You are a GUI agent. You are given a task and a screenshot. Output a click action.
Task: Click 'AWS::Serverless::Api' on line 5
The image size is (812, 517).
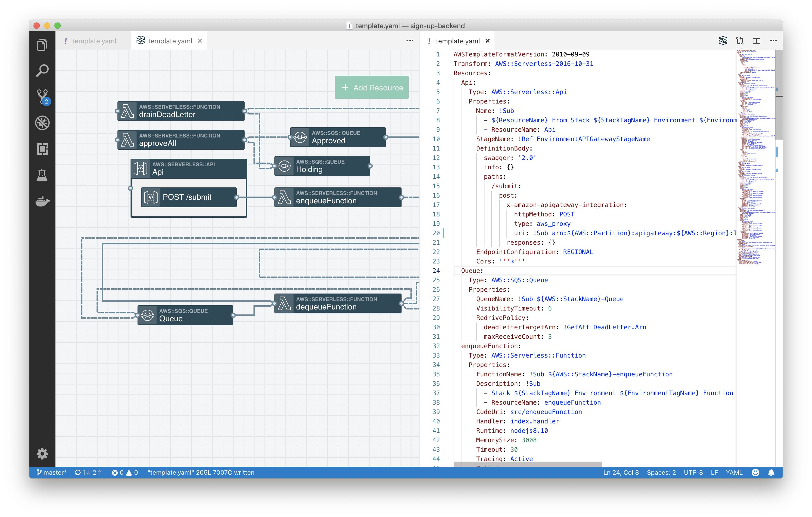click(529, 92)
